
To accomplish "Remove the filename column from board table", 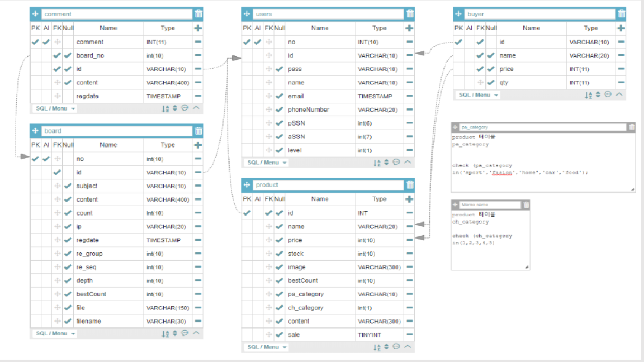I will [198, 321].
